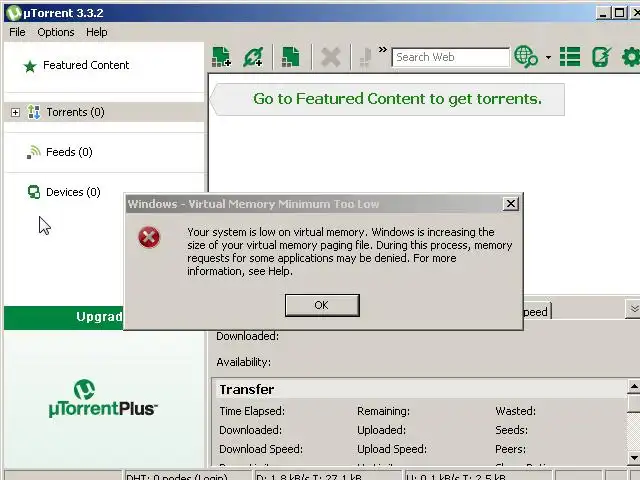Click the upload speed status bar entry

(478, 476)
